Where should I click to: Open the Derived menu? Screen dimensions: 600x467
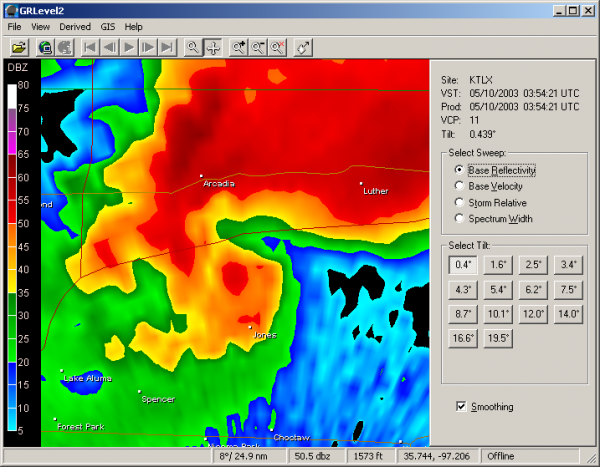(x=75, y=27)
